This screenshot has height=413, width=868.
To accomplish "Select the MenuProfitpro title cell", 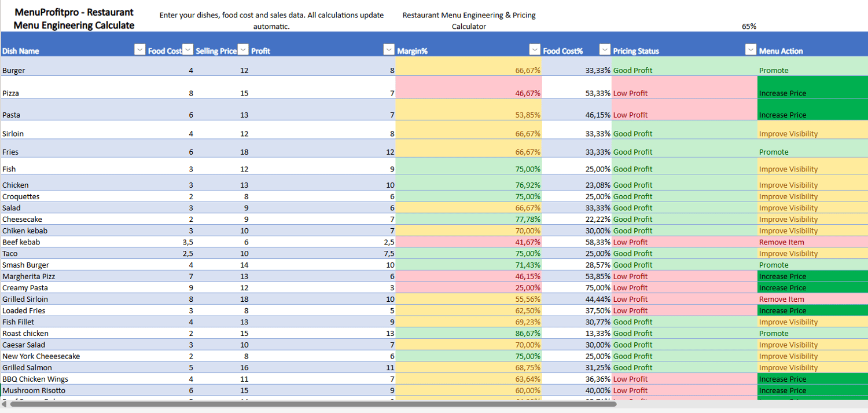I will click(74, 19).
